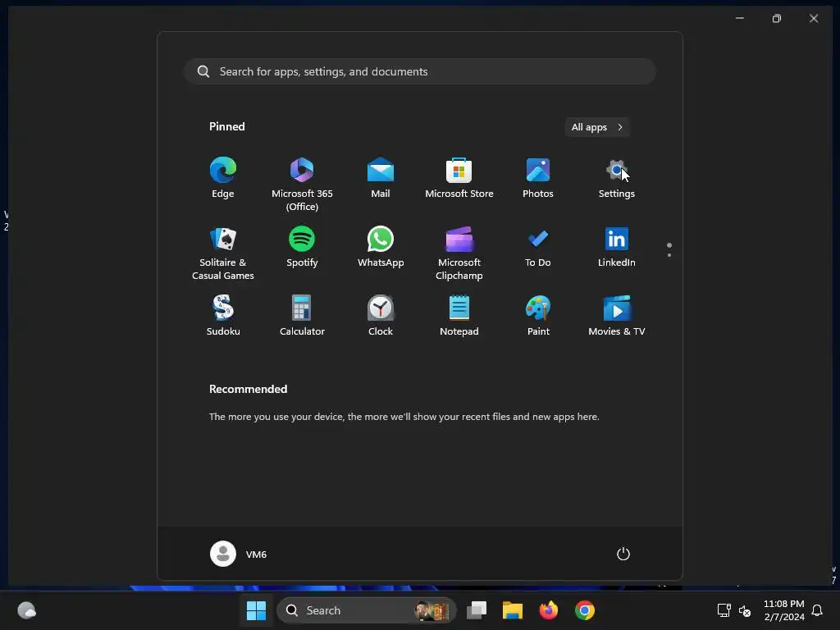Viewport: 840px width, 630px height.
Task: Launch the Sudoku game
Action: coord(223,316)
